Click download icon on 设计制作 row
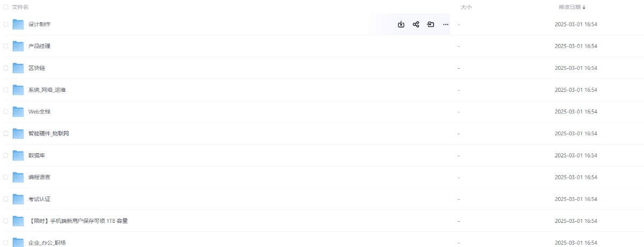 point(401,24)
